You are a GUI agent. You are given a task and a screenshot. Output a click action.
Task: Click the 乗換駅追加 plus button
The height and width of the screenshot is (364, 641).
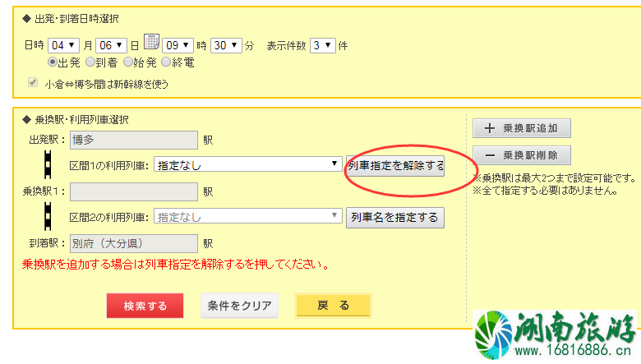(x=522, y=128)
